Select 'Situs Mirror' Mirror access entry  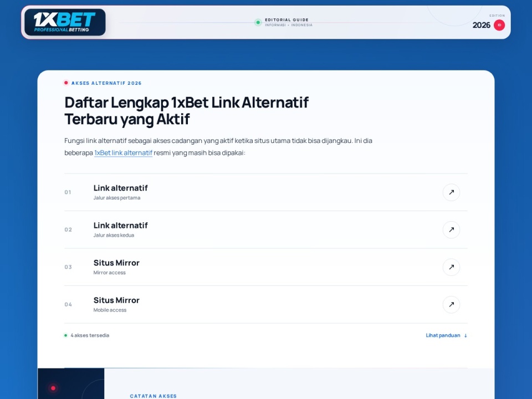[265, 267]
